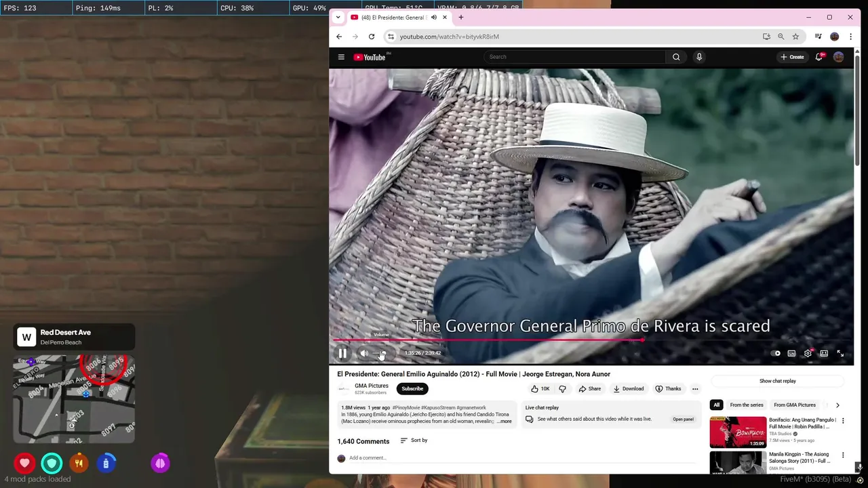
Task: Click the search magnifier button
Action: 676,57
